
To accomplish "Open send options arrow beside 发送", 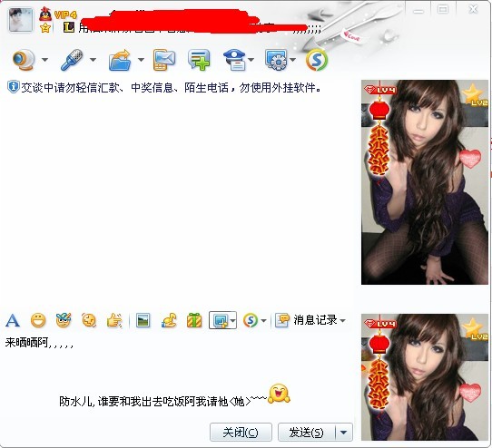I will pos(344,433).
